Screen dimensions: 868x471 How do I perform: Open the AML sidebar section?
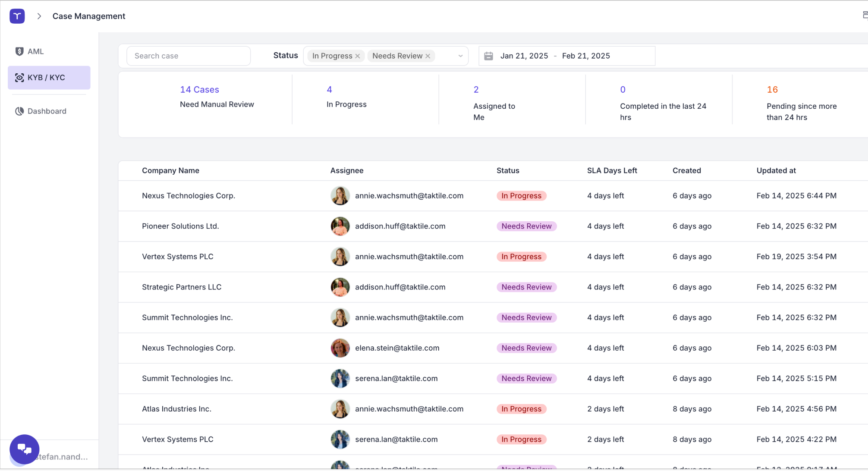coord(36,51)
